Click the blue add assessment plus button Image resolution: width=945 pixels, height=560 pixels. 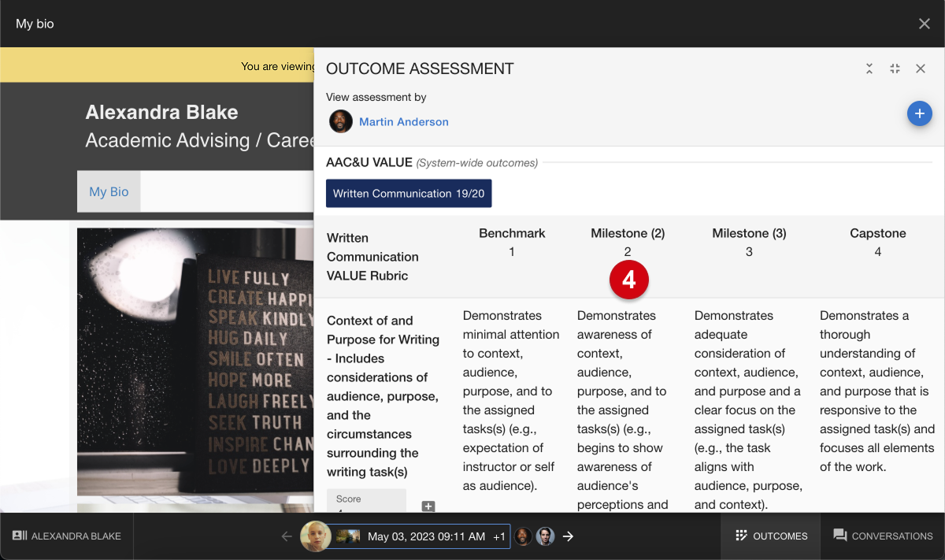(919, 113)
